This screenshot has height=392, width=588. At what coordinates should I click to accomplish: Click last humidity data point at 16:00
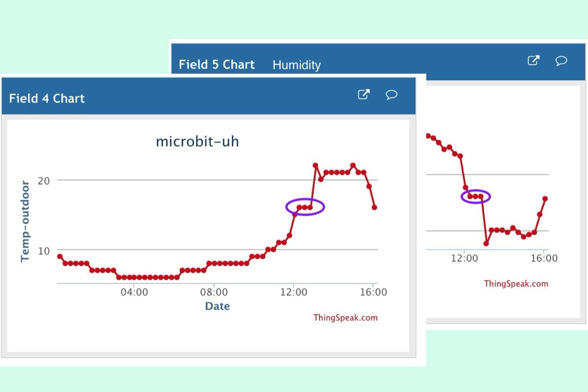tap(545, 198)
